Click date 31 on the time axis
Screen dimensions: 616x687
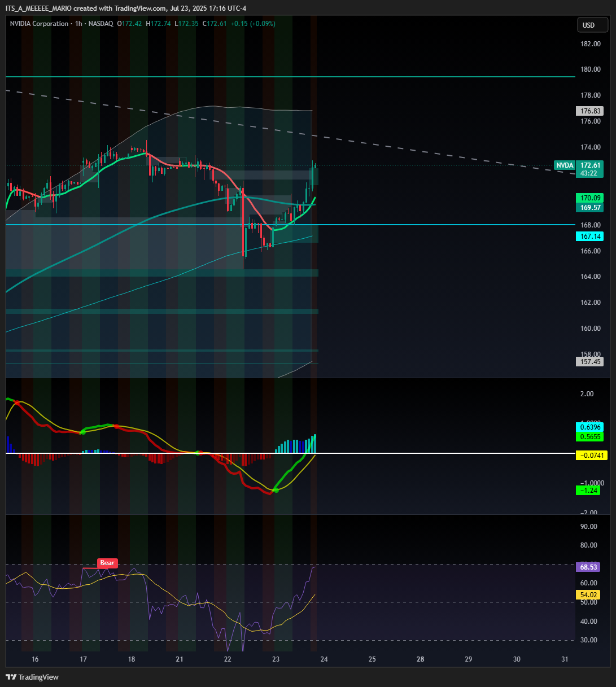pos(565,659)
